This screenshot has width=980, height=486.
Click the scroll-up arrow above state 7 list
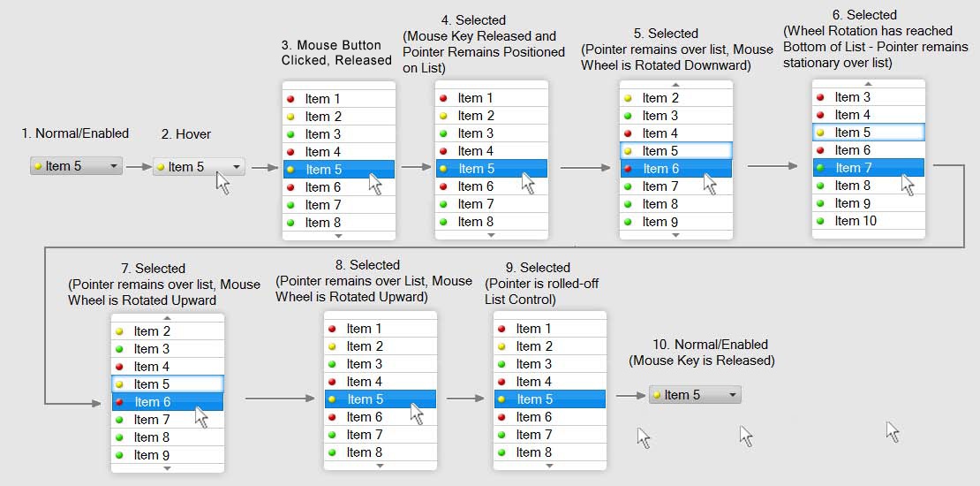click(x=167, y=318)
